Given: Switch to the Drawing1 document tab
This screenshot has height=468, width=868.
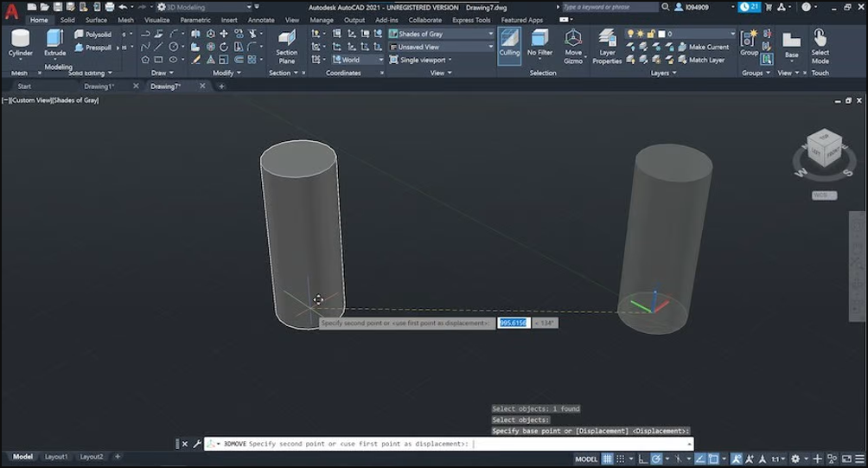Looking at the screenshot, I should [99, 87].
